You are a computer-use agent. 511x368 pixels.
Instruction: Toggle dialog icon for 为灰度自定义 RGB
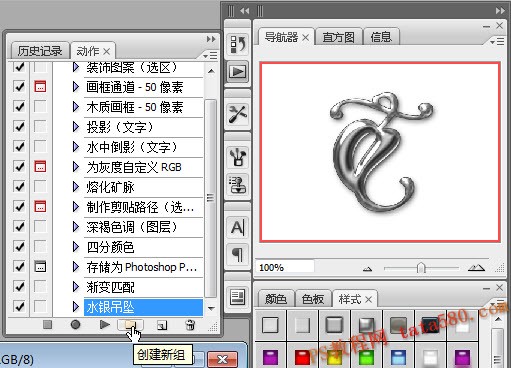(x=40, y=166)
